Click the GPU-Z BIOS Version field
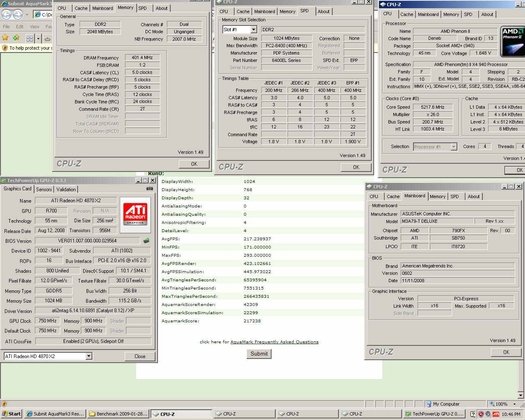 point(87,241)
